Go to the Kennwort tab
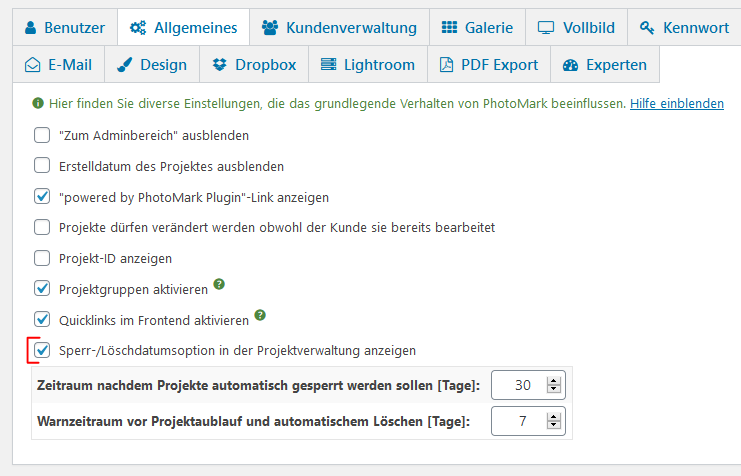Viewport: 741px width, 476px height. (685, 27)
